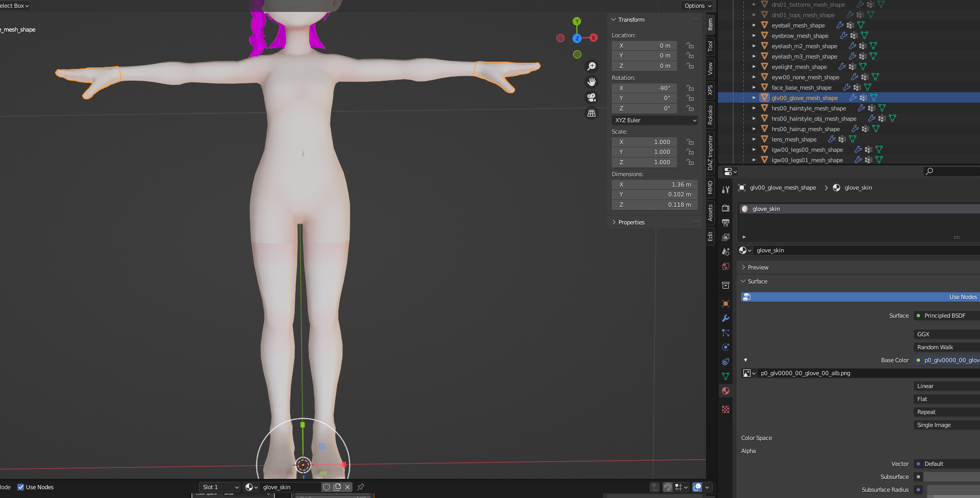Screen dimensions: 980x498
Task: Open the World properties tab icon
Action: click(726, 266)
